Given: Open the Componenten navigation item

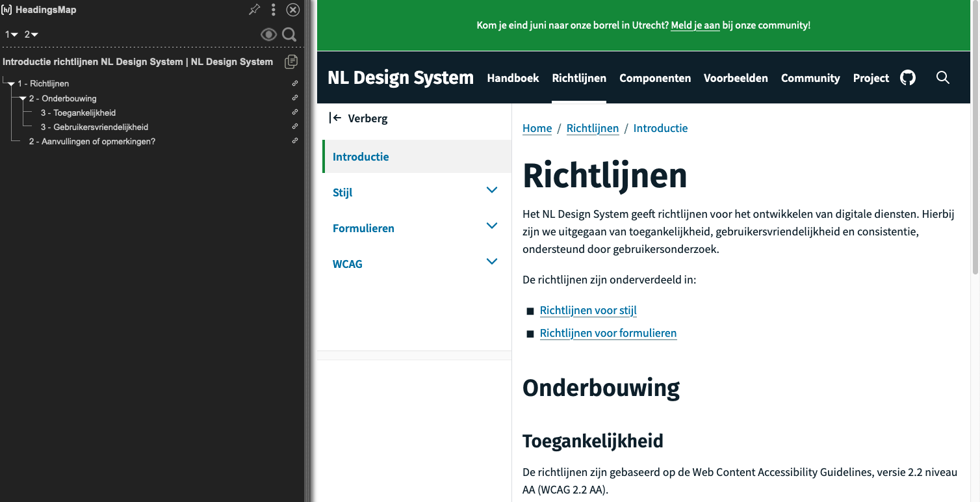Looking at the screenshot, I should [655, 78].
